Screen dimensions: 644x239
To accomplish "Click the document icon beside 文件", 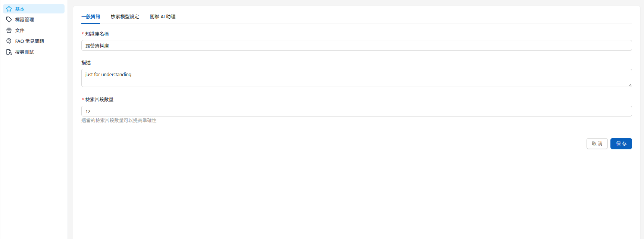I will (x=9, y=30).
